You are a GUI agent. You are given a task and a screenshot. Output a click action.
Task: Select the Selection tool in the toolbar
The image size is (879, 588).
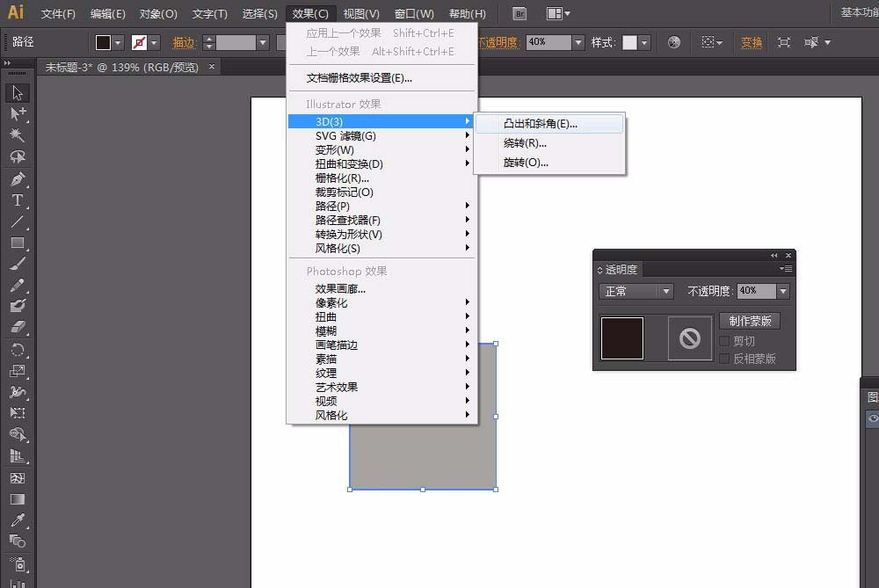point(16,92)
